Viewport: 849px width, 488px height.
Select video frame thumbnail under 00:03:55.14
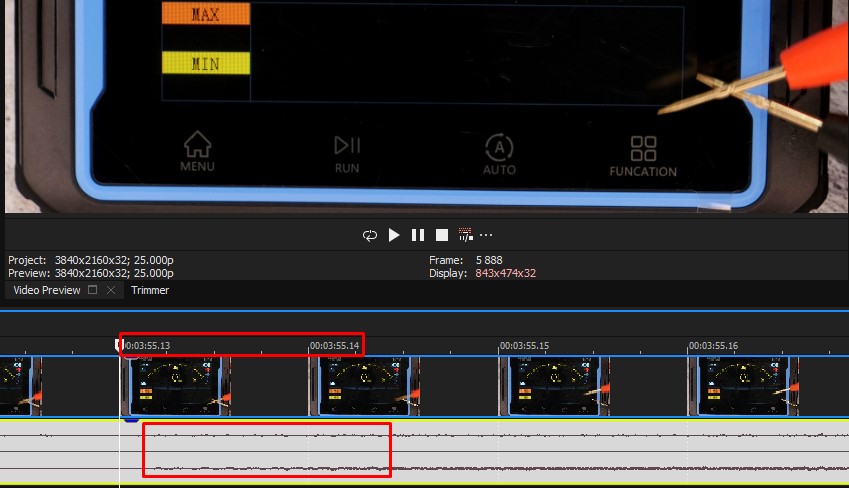tap(364, 386)
